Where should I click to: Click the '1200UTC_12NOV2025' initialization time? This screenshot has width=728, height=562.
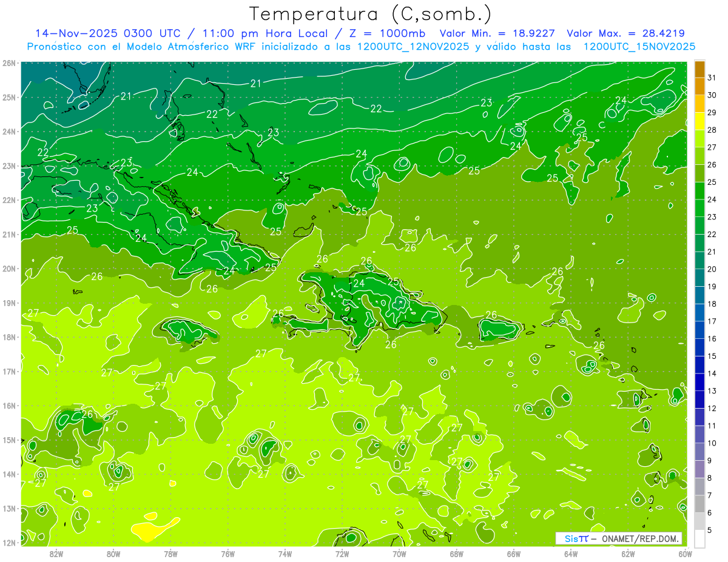pyautogui.click(x=413, y=47)
